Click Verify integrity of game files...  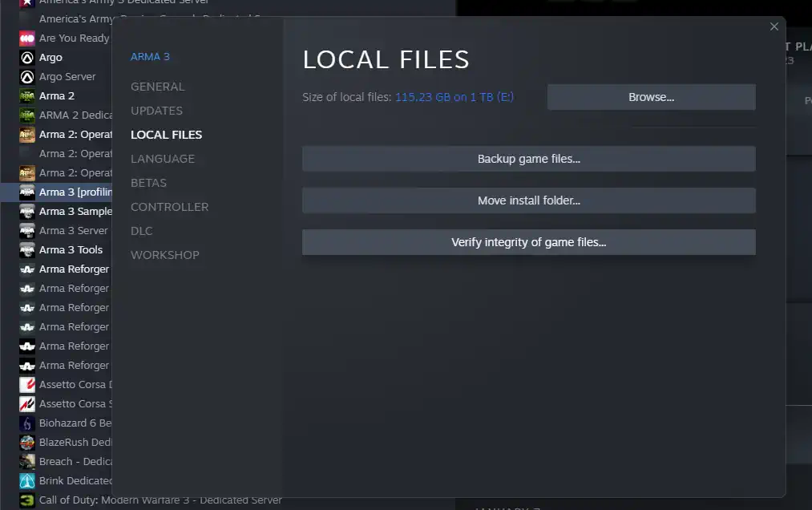(x=529, y=242)
